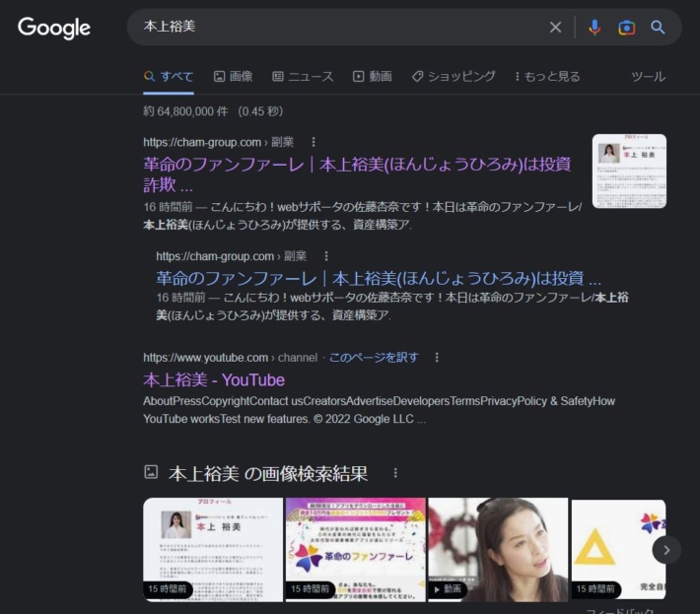Viewport: 700px width, 614px height.
Task: Expand the もっと見る menu
Action: coord(547,76)
